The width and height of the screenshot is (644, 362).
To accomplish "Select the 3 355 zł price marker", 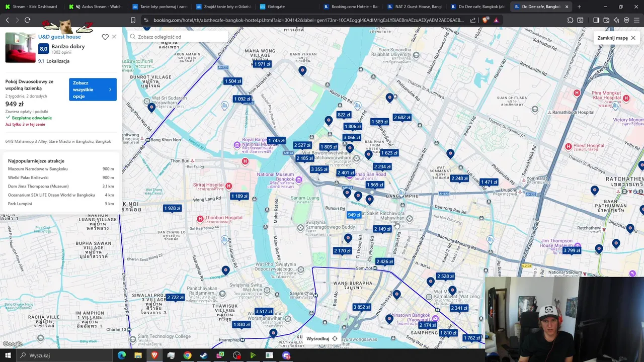I will (319, 169).
